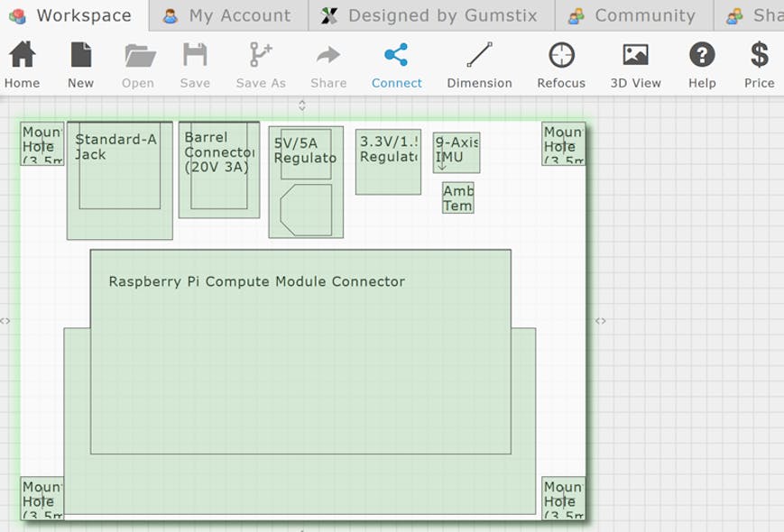Screen dimensions: 784x532
Task: Select the Ambient Temperature sensor module
Action: tap(458, 197)
